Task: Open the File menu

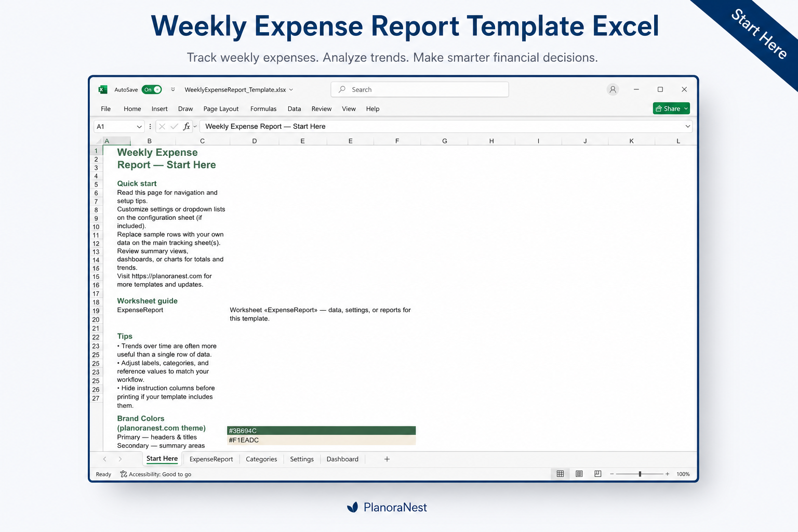Action: point(106,109)
